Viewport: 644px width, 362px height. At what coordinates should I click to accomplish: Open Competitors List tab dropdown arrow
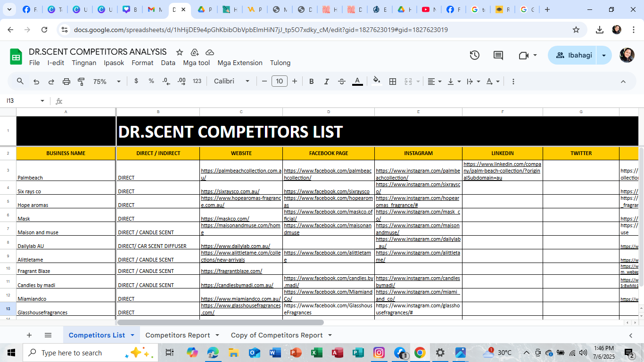[132, 335]
